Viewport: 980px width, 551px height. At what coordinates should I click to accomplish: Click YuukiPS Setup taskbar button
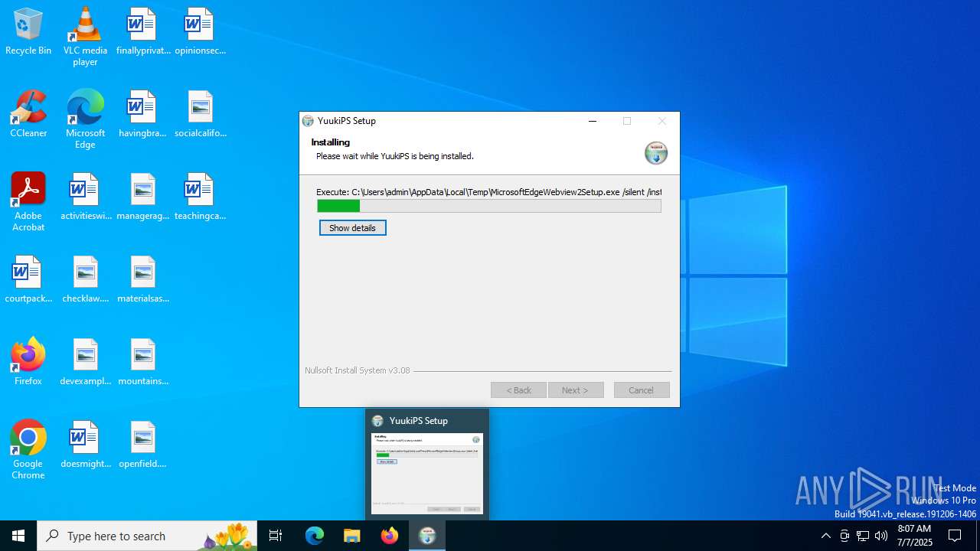tap(426, 536)
